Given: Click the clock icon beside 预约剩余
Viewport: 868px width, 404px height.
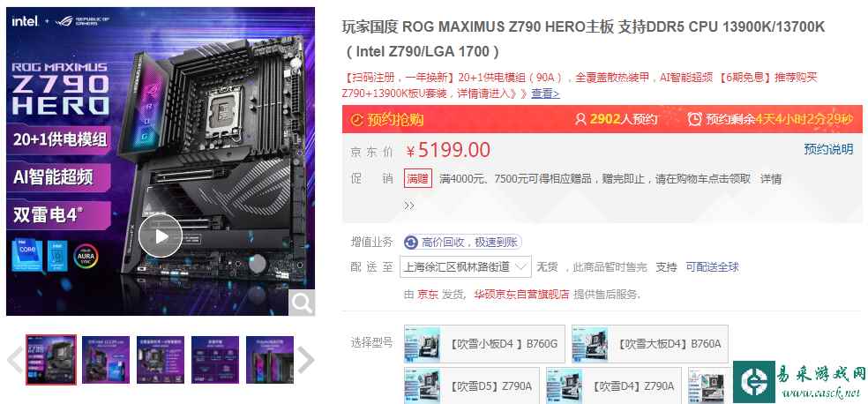Looking at the screenshot, I should tap(695, 119).
